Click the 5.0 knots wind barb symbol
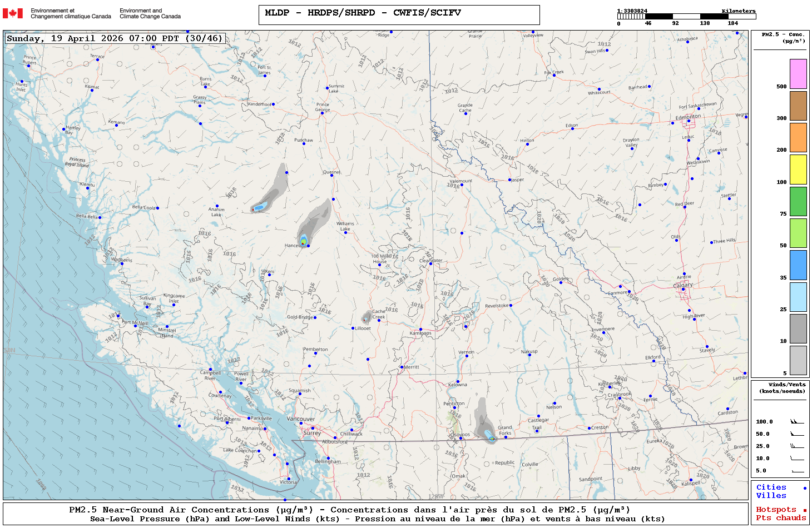 pos(797,471)
